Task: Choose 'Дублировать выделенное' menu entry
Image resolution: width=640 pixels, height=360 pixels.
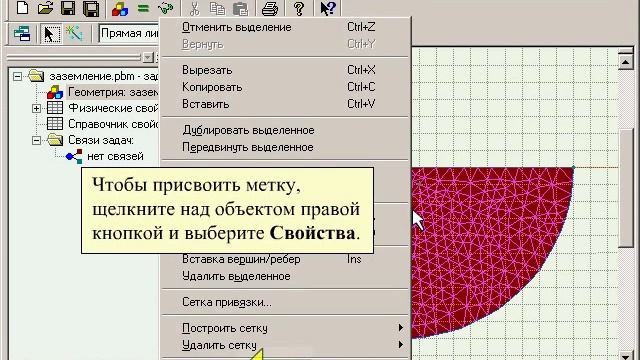Action: click(285, 130)
